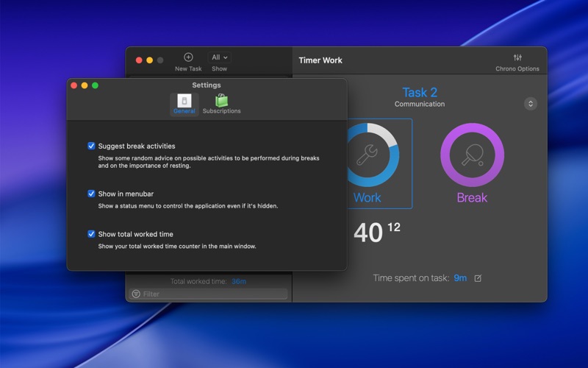Switch to the General settings tab
Viewport: 588px width, 368px height.
pos(184,104)
